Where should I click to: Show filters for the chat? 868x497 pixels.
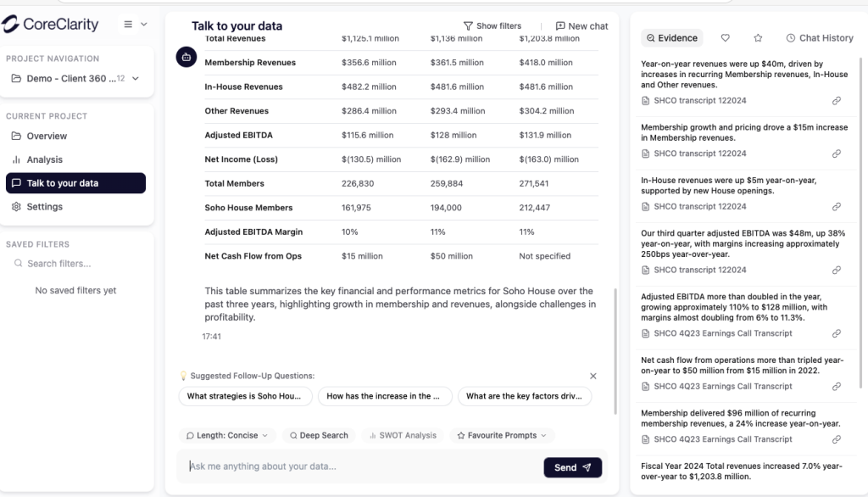pos(492,26)
